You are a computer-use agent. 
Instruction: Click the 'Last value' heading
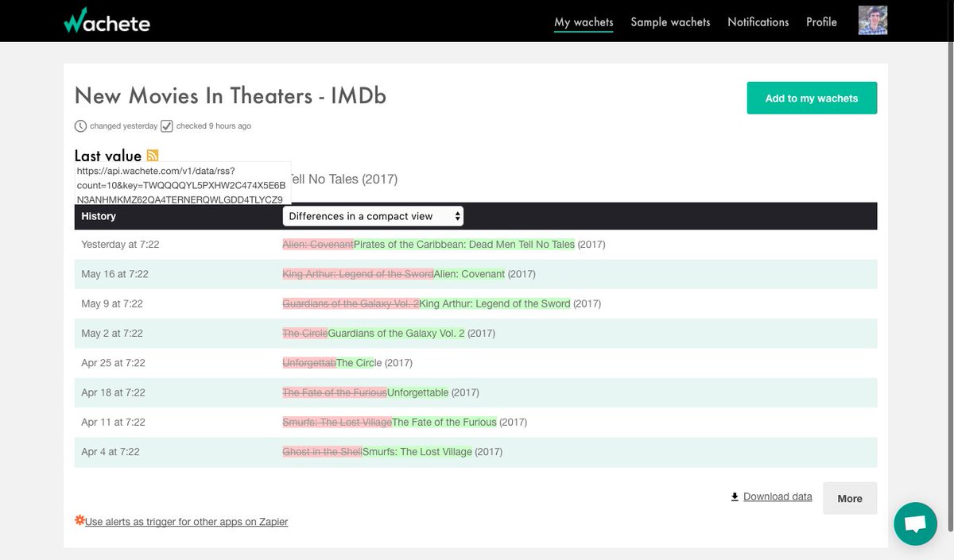click(x=108, y=156)
